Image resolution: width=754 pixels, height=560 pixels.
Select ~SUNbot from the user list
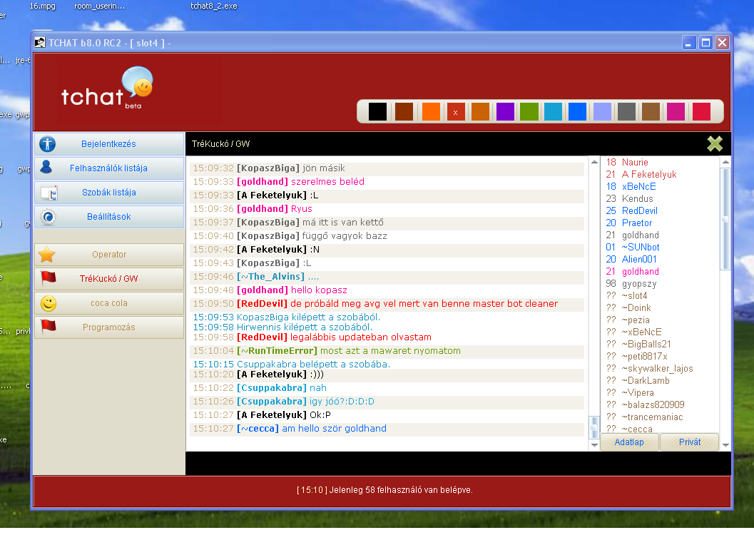[x=639, y=247]
